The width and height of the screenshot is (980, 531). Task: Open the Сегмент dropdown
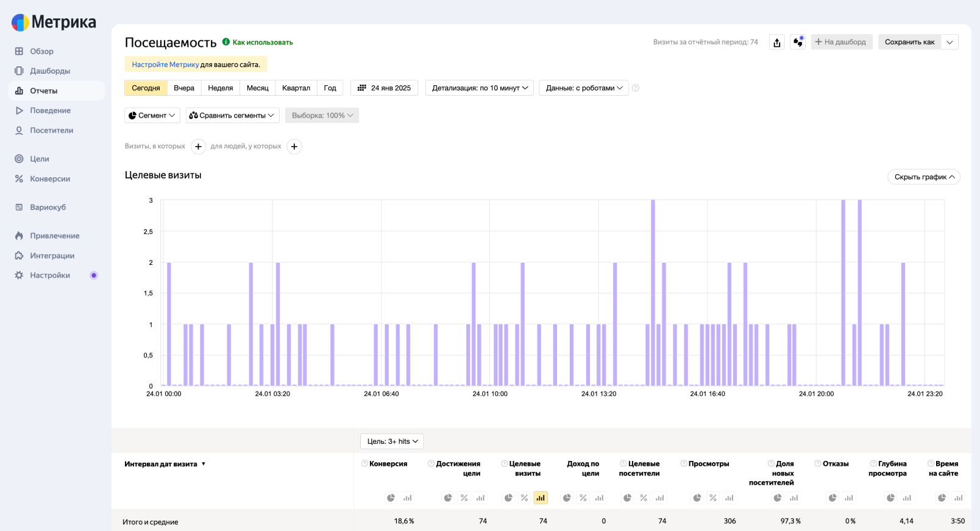[152, 115]
